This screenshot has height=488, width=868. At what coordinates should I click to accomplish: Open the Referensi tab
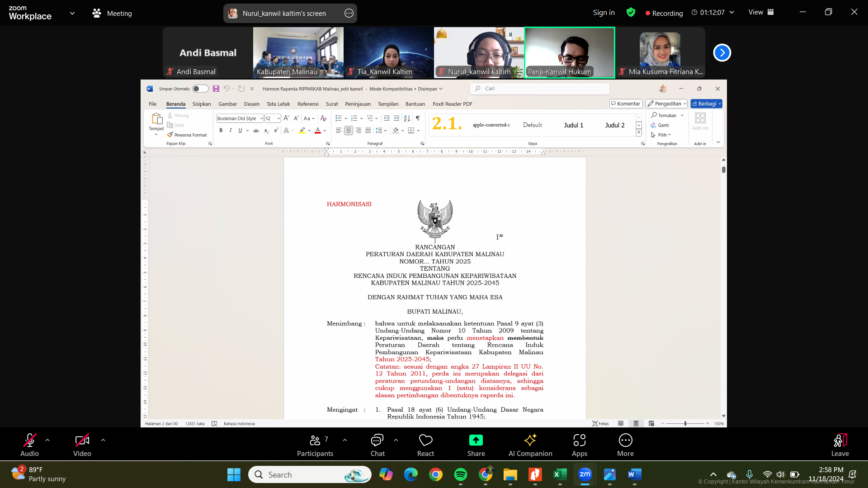pos(308,104)
